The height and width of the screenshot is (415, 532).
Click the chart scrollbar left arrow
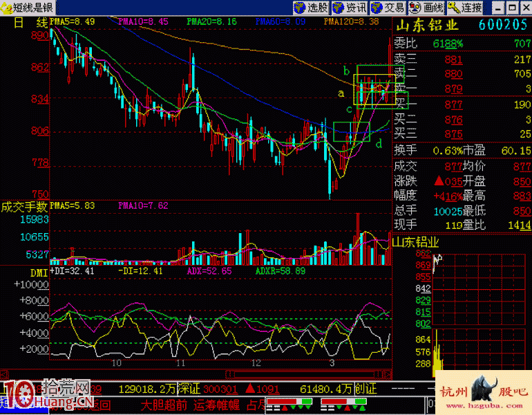(x=3, y=374)
